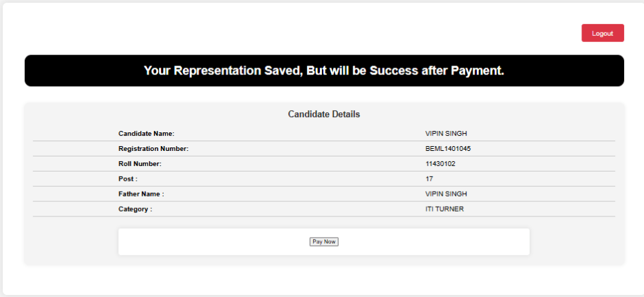Click the Category label
The height and width of the screenshot is (297, 644).
pyautogui.click(x=136, y=209)
